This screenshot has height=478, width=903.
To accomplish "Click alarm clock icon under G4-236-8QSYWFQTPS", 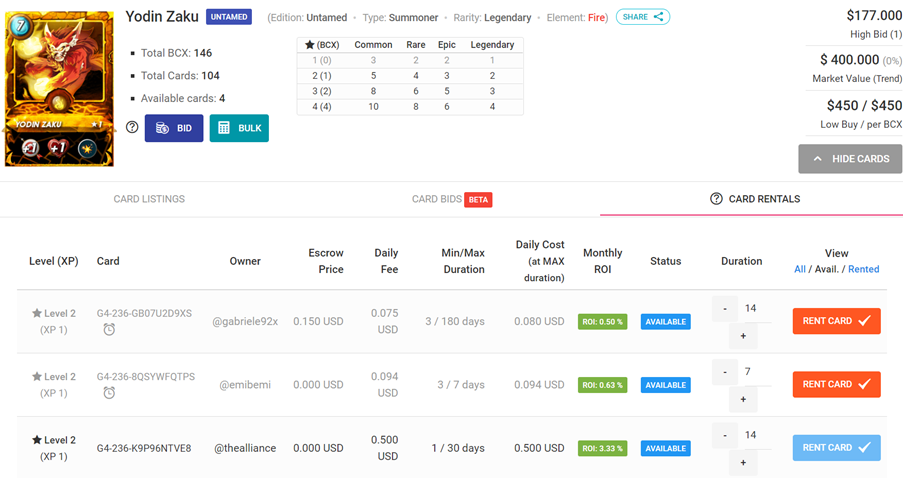I will 109,393.
